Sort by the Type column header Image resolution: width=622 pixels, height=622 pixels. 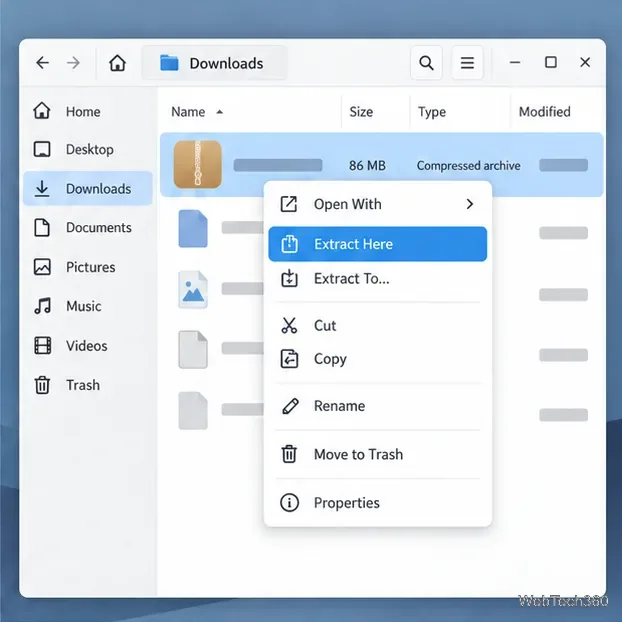(432, 112)
